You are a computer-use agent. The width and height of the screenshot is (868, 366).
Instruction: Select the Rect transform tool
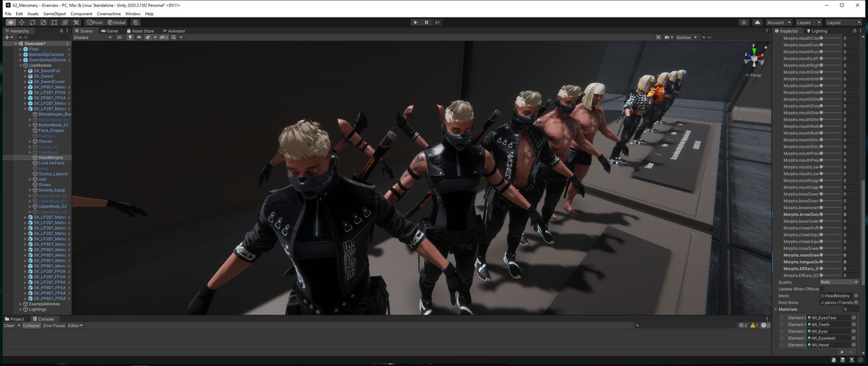pyautogui.click(x=54, y=22)
